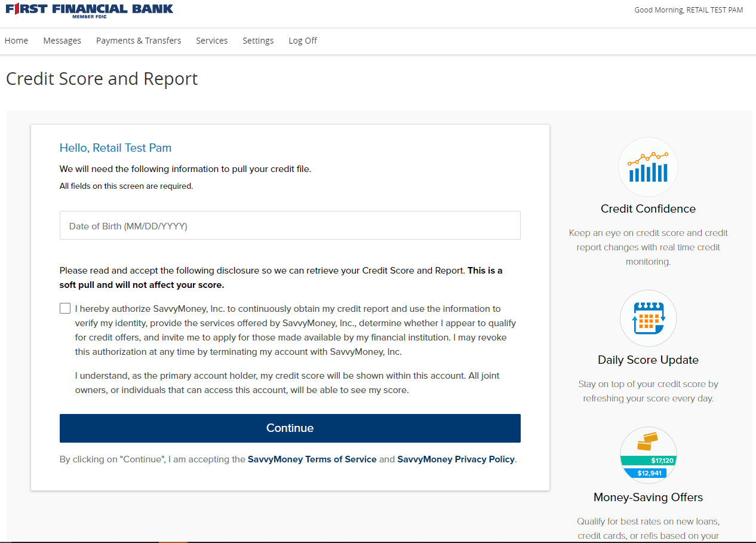Open SavvyMoney Privacy Policy link

coord(456,459)
